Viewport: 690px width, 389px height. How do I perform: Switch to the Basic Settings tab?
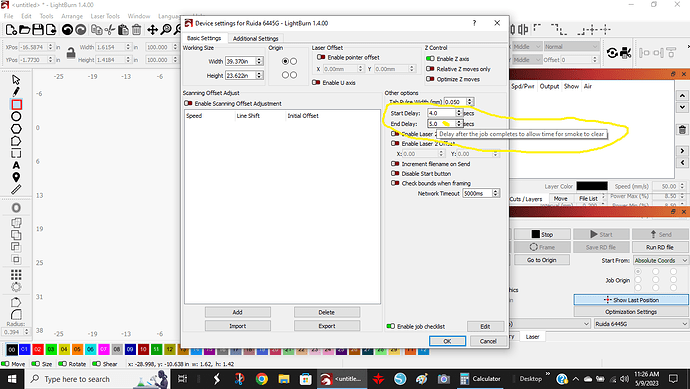pyautogui.click(x=204, y=38)
